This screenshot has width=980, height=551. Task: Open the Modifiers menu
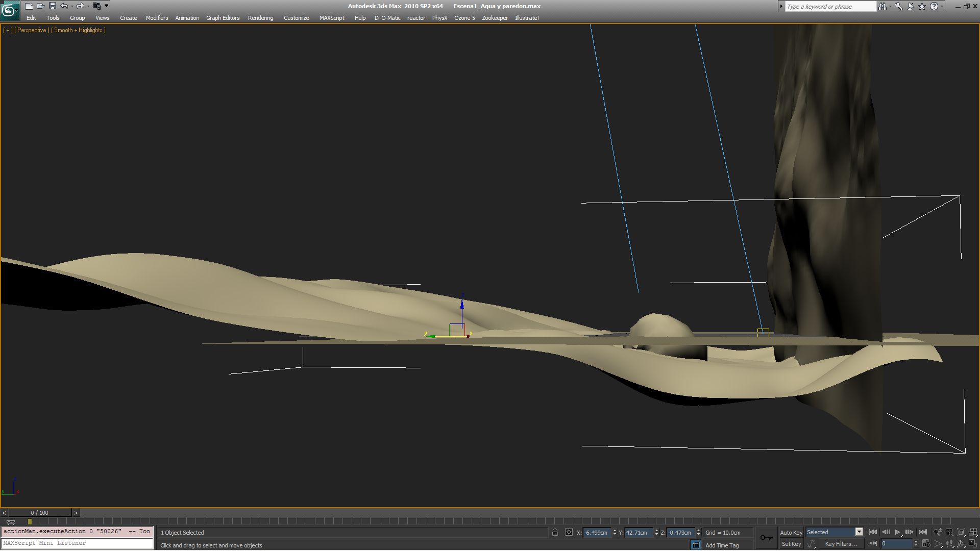[x=157, y=18]
